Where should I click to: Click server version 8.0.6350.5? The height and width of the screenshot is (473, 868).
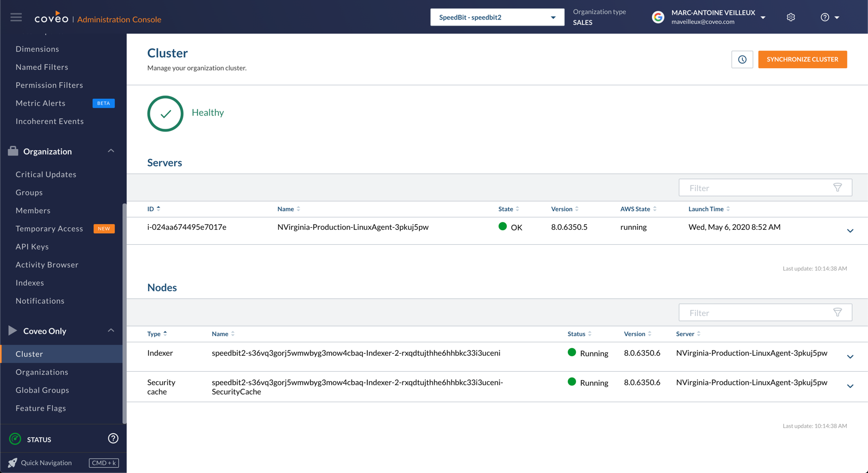569,227
